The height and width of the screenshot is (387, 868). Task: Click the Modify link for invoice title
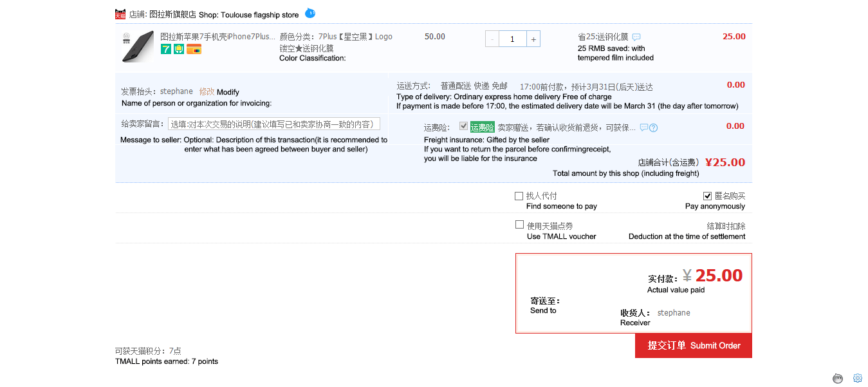point(207,91)
